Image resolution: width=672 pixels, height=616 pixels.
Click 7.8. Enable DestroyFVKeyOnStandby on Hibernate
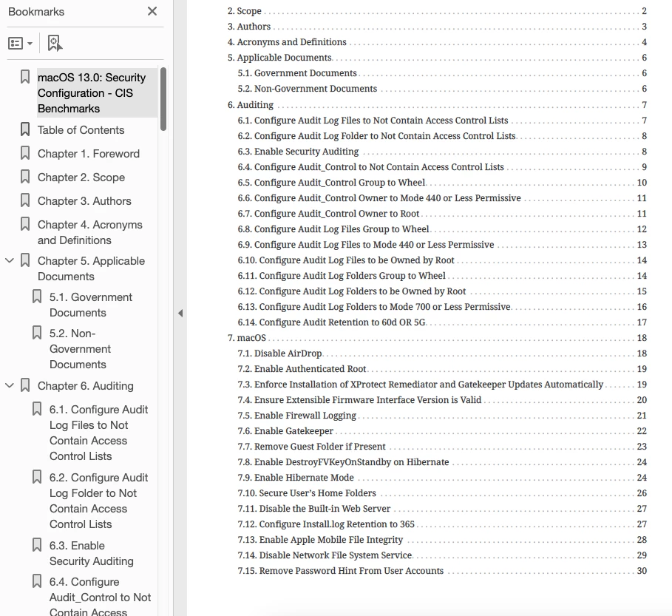tap(343, 462)
